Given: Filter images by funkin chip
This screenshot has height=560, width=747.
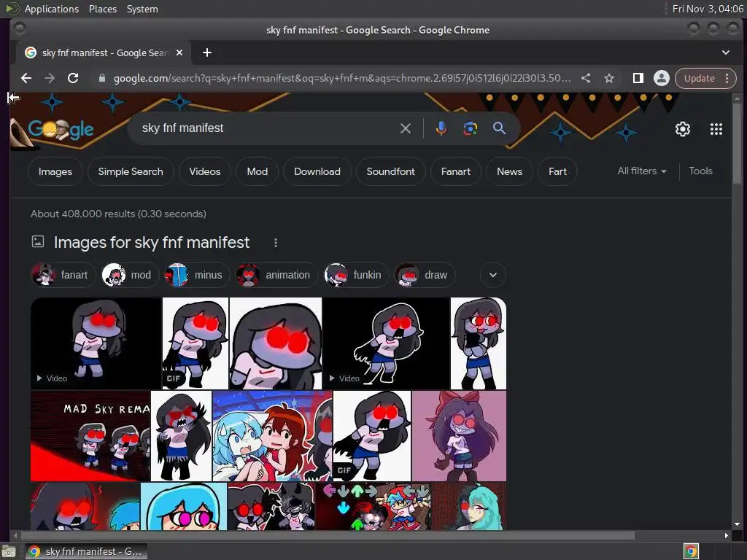Looking at the screenshot, I should click(356, 275).
